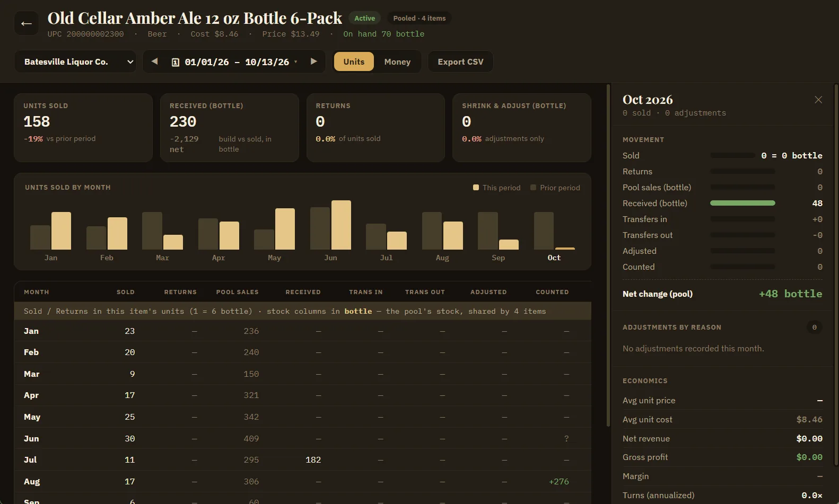
Task: Click the main table vertical scrollbar
Action: point(608,254)
